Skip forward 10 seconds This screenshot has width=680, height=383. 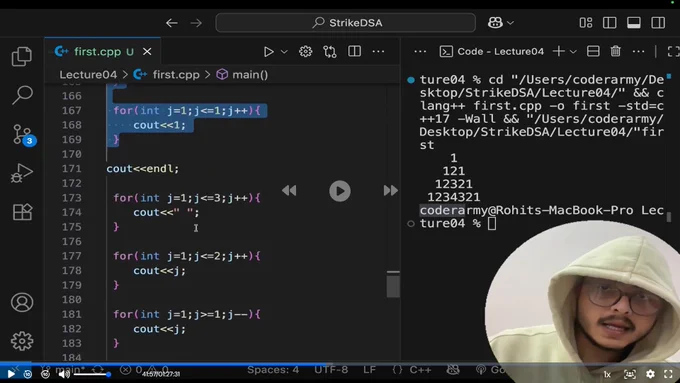point(45,374)
